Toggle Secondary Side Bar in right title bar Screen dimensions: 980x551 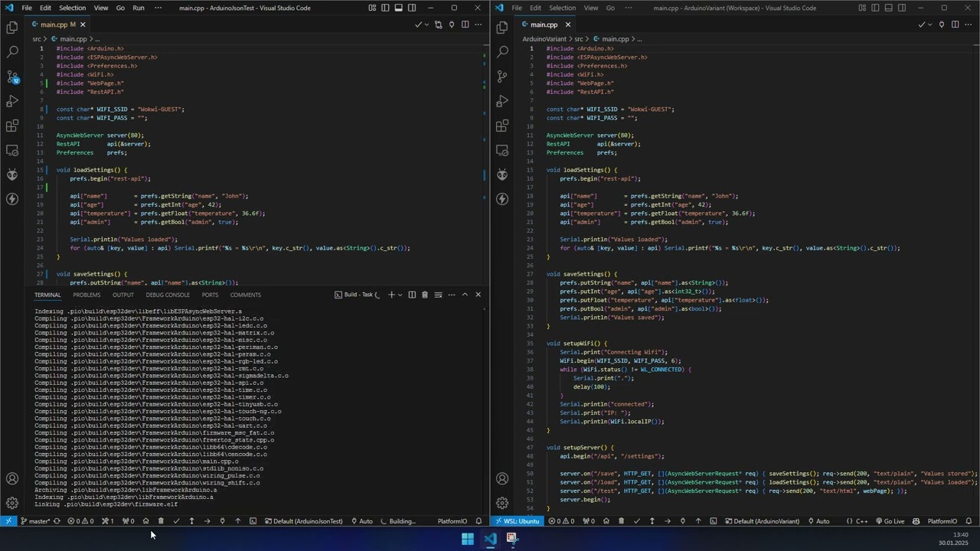902,8
